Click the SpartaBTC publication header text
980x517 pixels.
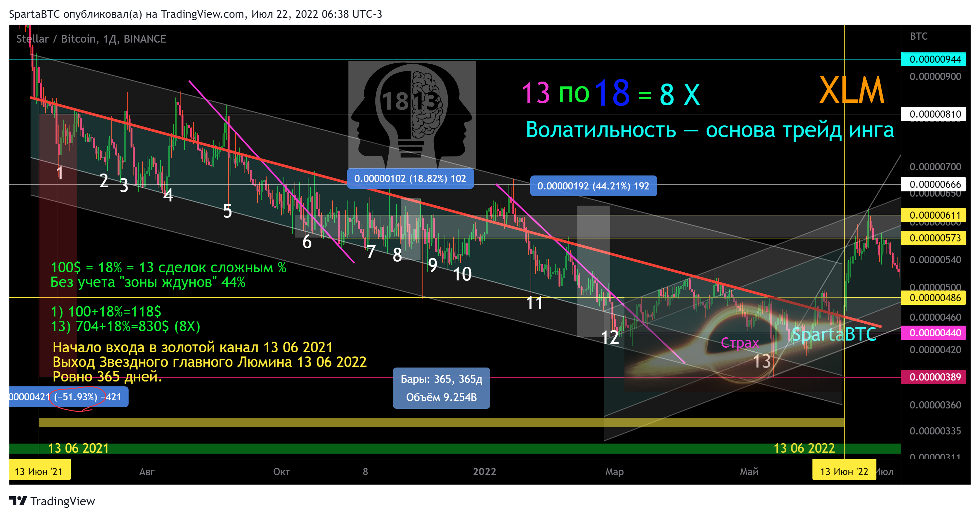[x=195, y=15]
